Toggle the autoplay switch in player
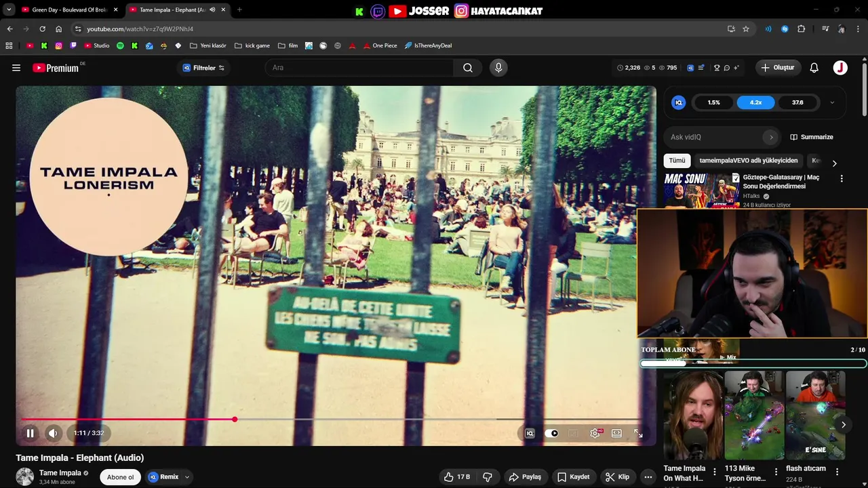 click(552, 434)
